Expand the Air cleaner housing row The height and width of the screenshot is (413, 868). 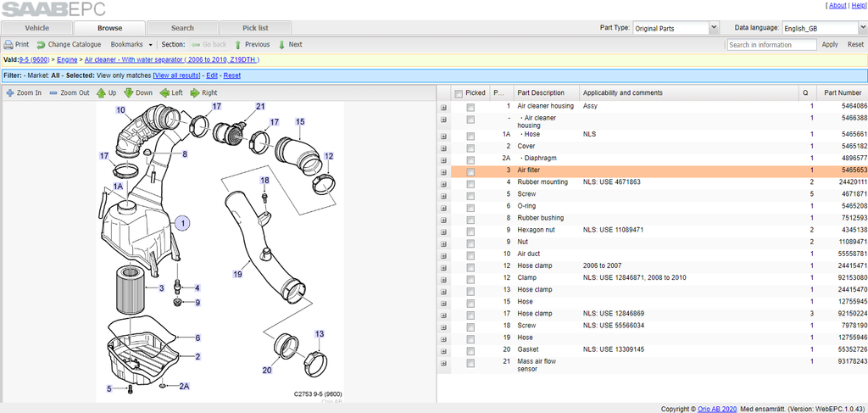(x=443, y=106)
